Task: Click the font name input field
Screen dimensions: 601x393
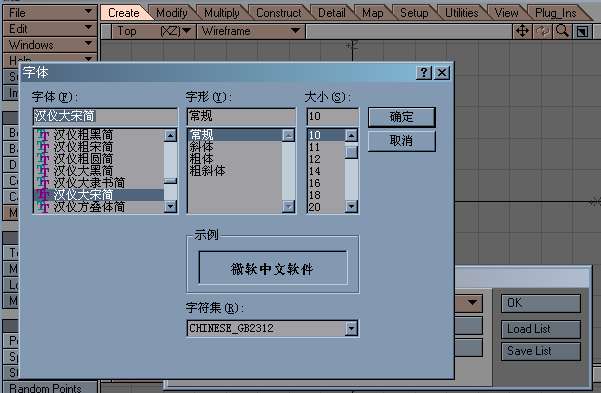Action: [105, 116]
